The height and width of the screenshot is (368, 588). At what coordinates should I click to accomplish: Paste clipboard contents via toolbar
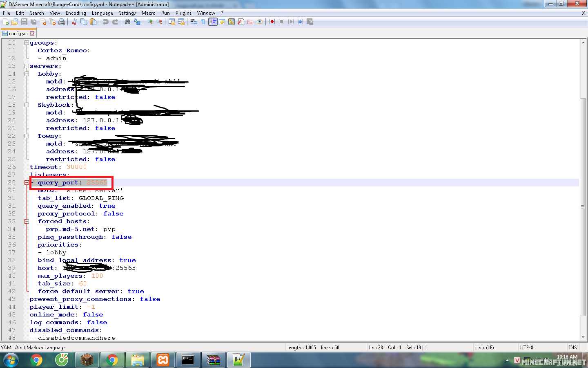point(93,22)
